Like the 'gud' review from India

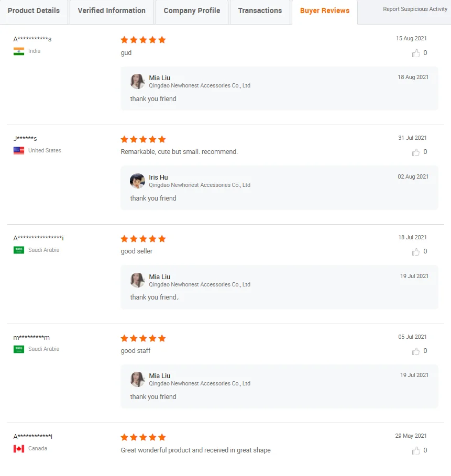[416, 53]
